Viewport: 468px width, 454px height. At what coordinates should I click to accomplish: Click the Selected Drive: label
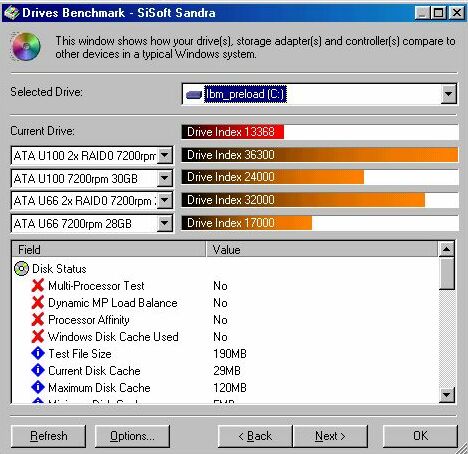tap(46, 92)
